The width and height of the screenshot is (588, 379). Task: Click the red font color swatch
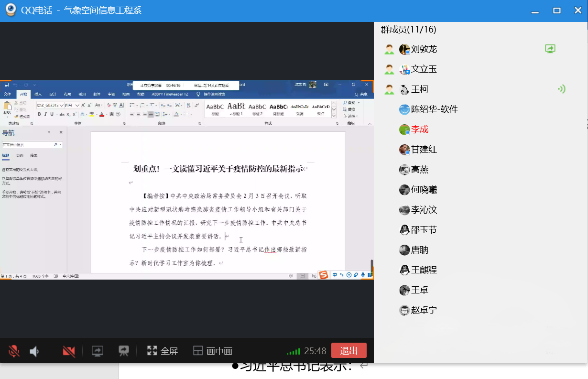click(102, 114)
